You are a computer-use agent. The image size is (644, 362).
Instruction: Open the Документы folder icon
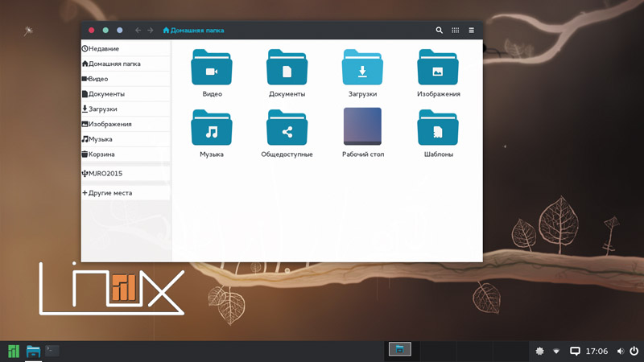click(x=287, y=68)
